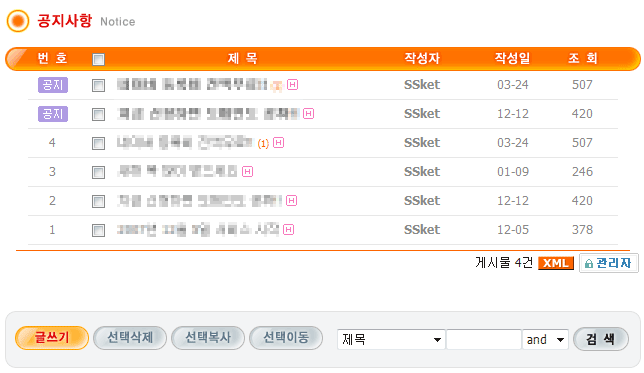This screenshot has height=373, width=644.
Task: Check the checkbox for post number 4
Action: (98, 143)
